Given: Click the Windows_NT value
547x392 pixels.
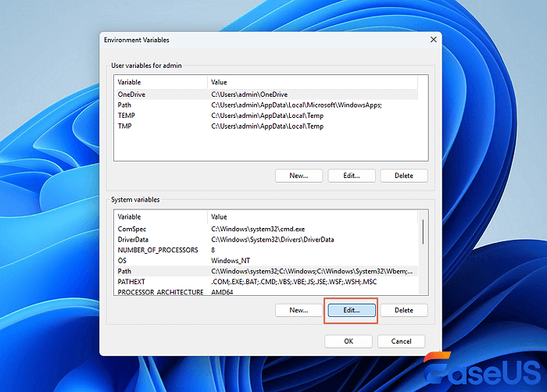Looking at the screenshot, I should pyautogui.click(x=231, y=261).
